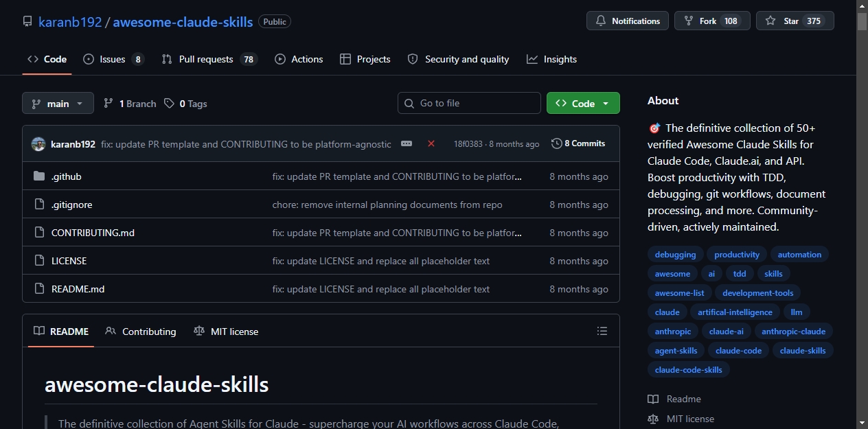The width and height of the screenshot is (868, 429).
Task: Expand the main branch dropdown
Action: pyautogui.click(x=58, y=103)
